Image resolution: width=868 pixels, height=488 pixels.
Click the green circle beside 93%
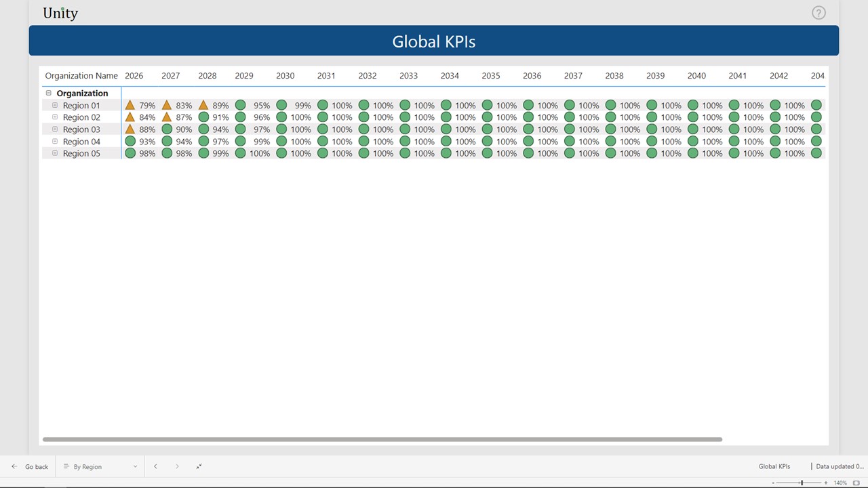(130, 141)
